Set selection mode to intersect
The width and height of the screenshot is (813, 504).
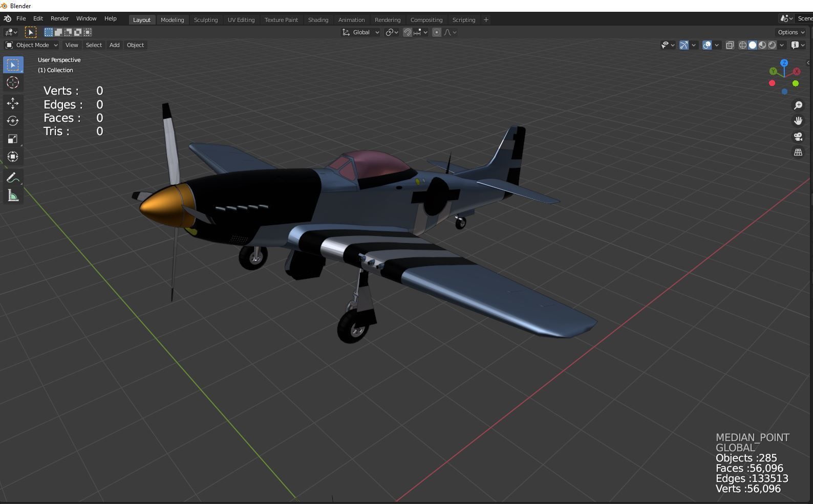[88, 32]
